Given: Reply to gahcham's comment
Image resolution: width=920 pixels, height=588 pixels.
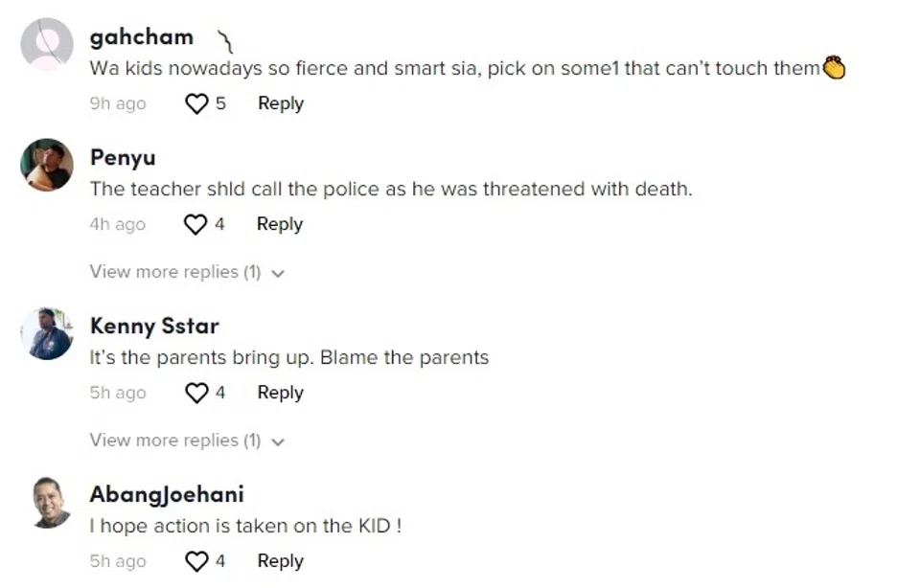Looking at the screenshot, I should (x=280, y=103).
